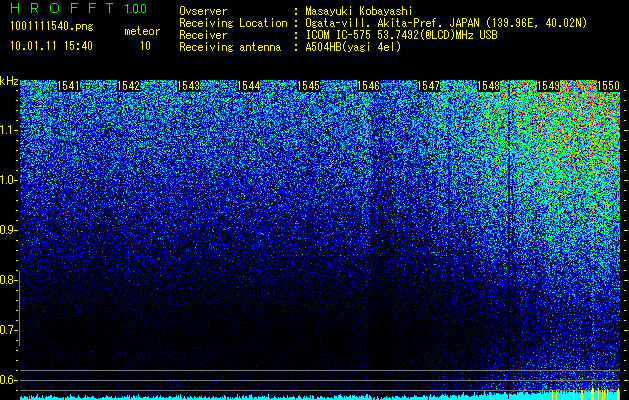Viewport: 629px width, 400px height.
Task: Click the Receiving antenna label
Action: point(230,47)
